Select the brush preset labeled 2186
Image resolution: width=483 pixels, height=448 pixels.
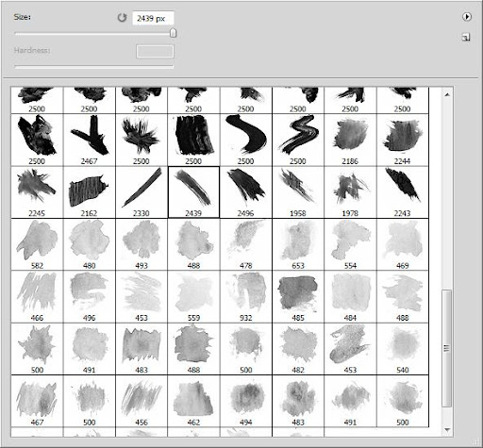(x=350, y=140)
